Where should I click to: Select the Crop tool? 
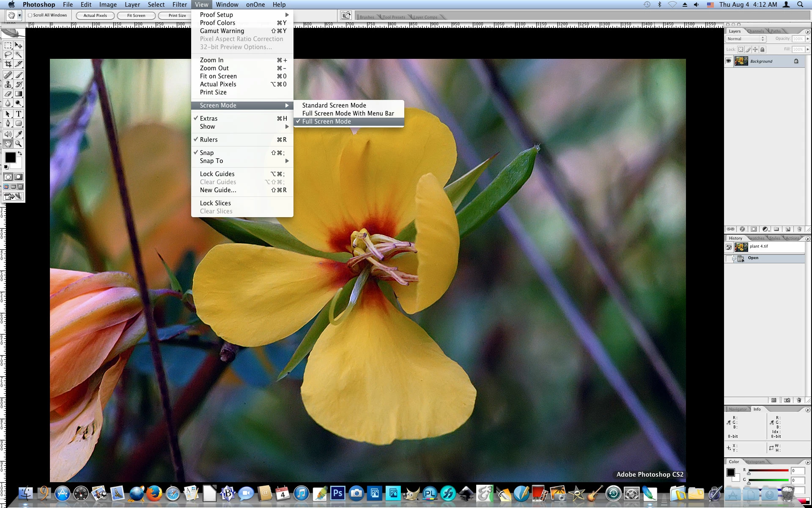[x=8, y=64]
